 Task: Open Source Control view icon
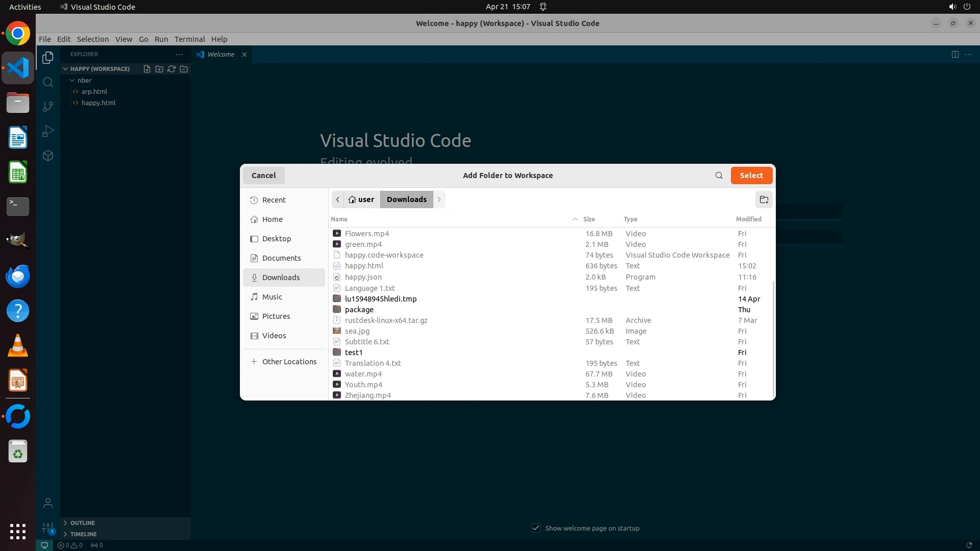click(x=48, y=107)
